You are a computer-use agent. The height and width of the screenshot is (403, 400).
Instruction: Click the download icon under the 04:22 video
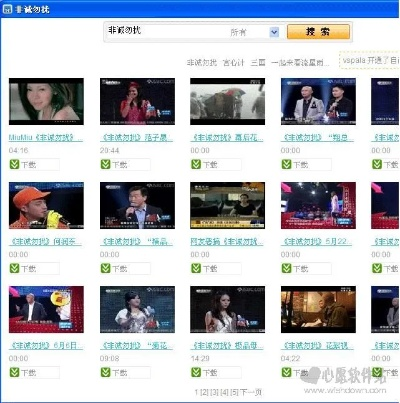coord(286,372)
